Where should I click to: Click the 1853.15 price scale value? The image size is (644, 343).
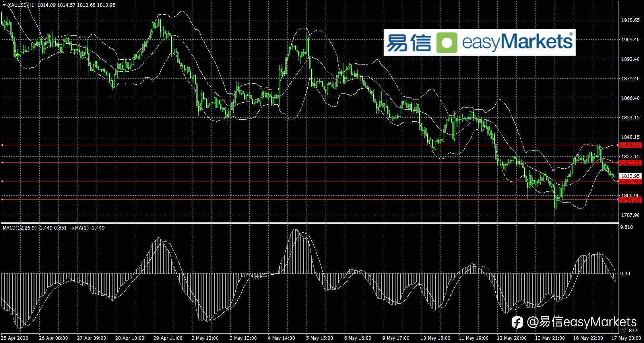pos(630,118)
